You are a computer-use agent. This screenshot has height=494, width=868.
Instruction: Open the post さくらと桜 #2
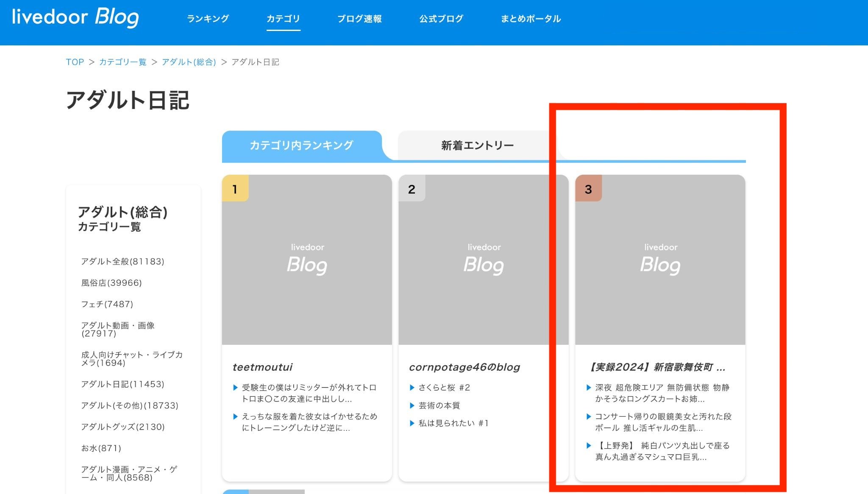point(444,388)
